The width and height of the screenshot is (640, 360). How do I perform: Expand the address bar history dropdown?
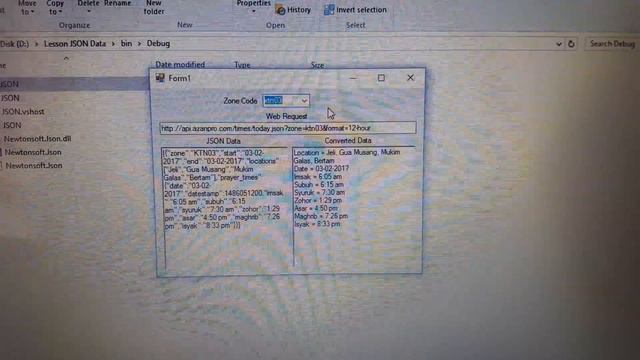point(558,44)
